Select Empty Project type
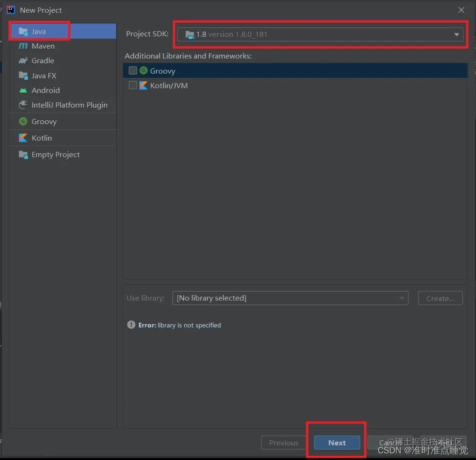The width and height of the screenshot is (476, 460). [x=63, y=155]
